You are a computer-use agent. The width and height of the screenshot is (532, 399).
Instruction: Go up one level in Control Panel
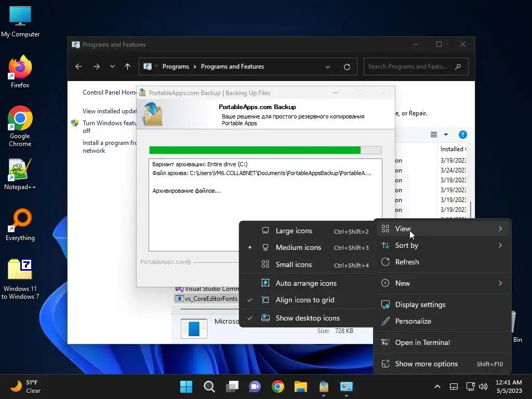128,66
